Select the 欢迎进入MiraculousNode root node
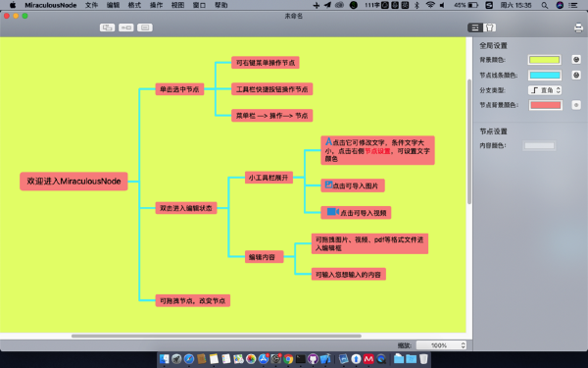 click(x=73, y=182)
